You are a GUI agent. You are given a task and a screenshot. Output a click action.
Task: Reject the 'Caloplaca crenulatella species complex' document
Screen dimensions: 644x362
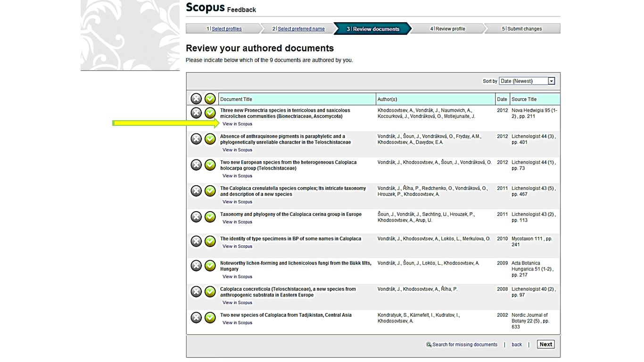tap(196, 191)
